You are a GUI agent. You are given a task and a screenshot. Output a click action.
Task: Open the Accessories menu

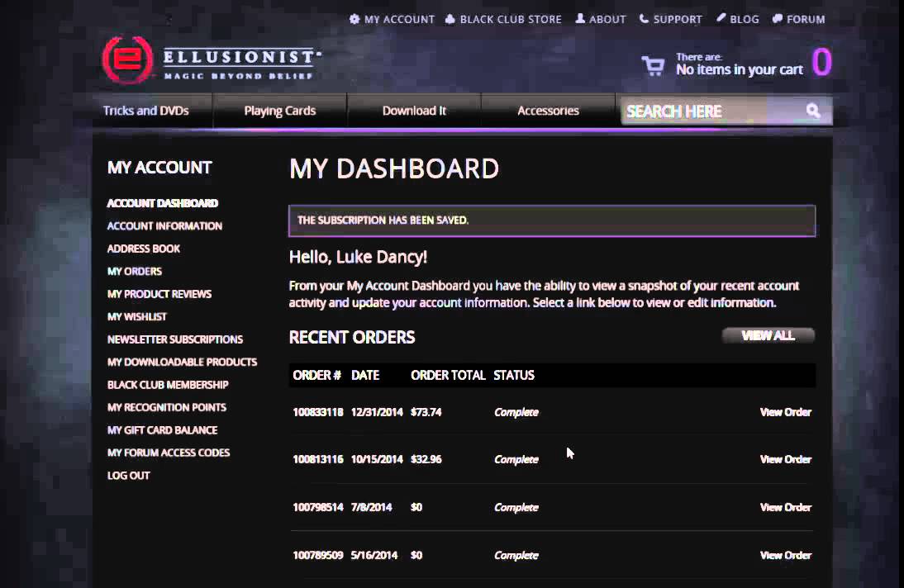pos(548,111)
